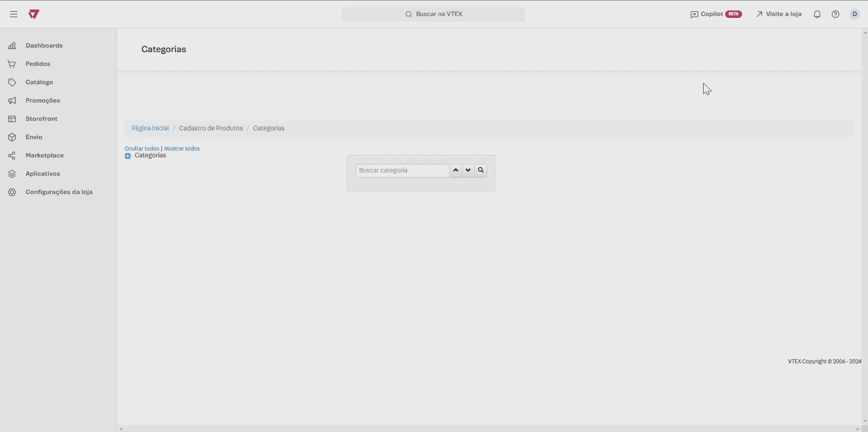Click the search magnifier icon in top bar

tap(409, 14)
